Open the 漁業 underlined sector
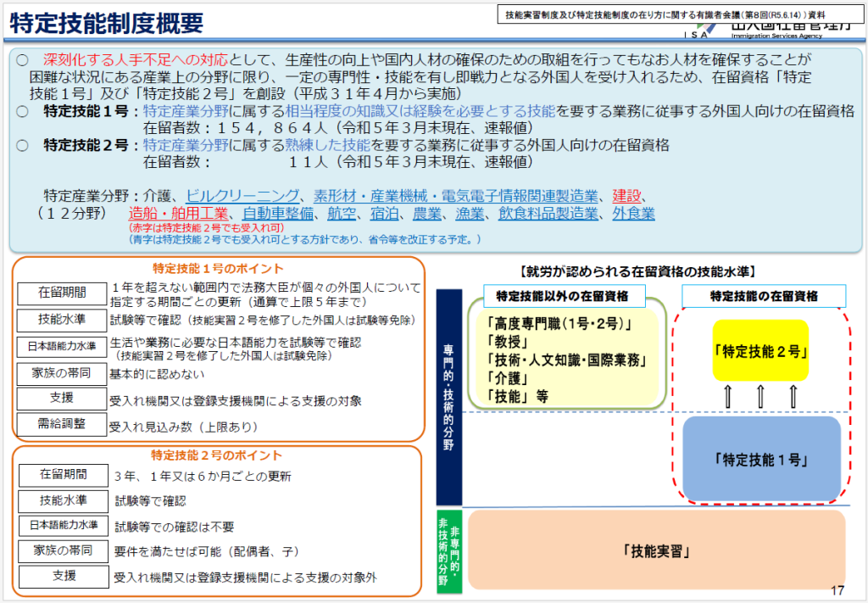This screenshot has width=868, height=603. click(x=470, y=213)
